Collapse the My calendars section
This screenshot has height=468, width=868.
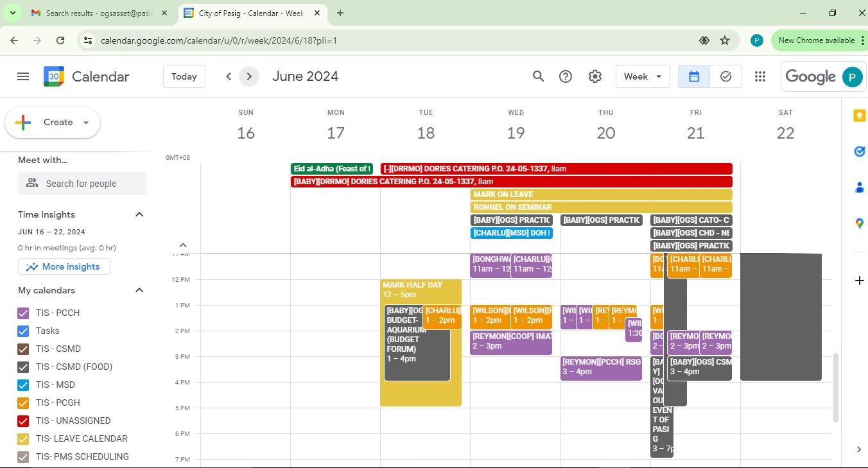pos(139,290)
